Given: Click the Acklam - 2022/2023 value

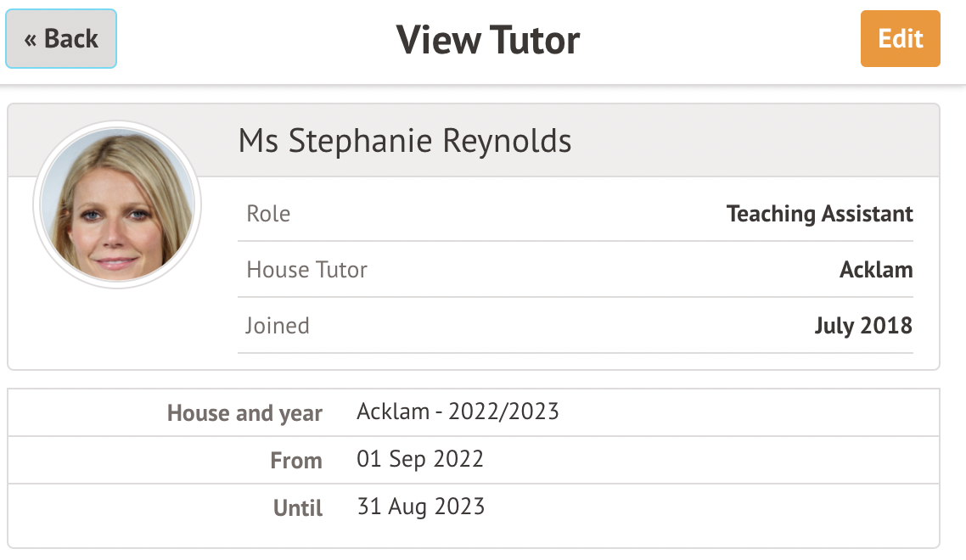Looking at the screenshot, I should point(458,412).
